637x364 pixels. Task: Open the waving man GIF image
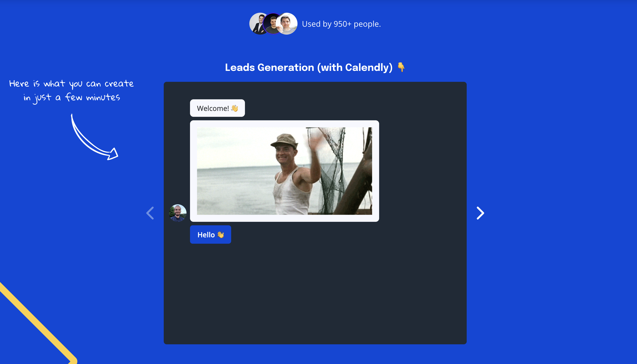point(284,171)
